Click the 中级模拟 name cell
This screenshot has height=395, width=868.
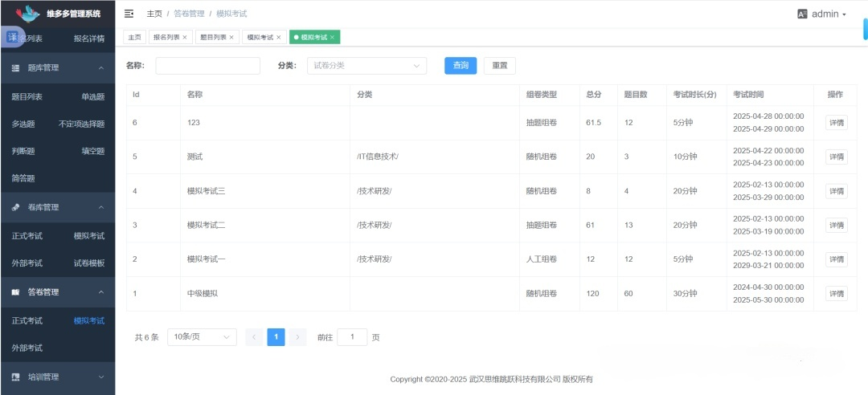click(203, 294)
